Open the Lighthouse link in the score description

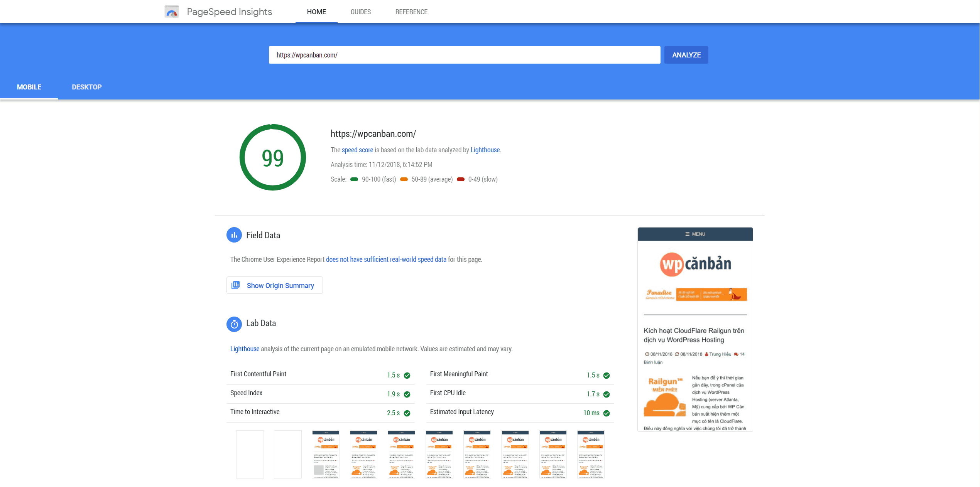point(485,150)
